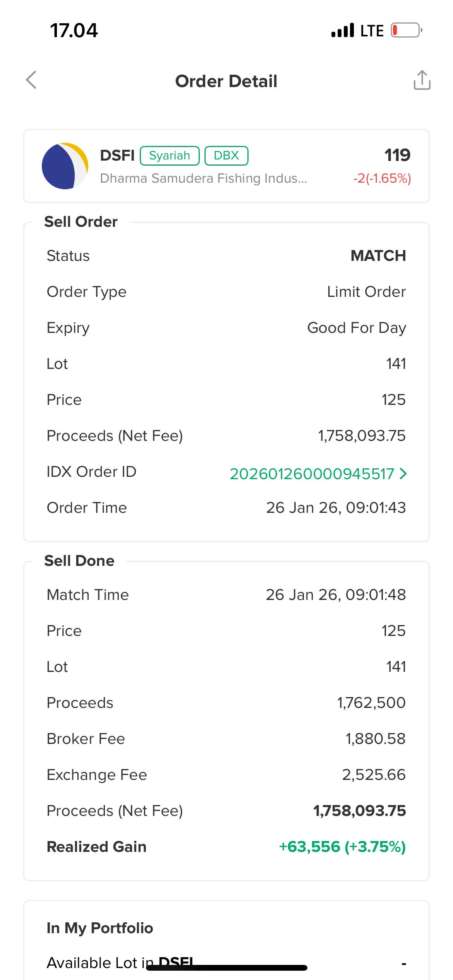The height and width of the screenshot is (980, 453).
Task: Tap the home indicator bar
Action: coord(227,968)
